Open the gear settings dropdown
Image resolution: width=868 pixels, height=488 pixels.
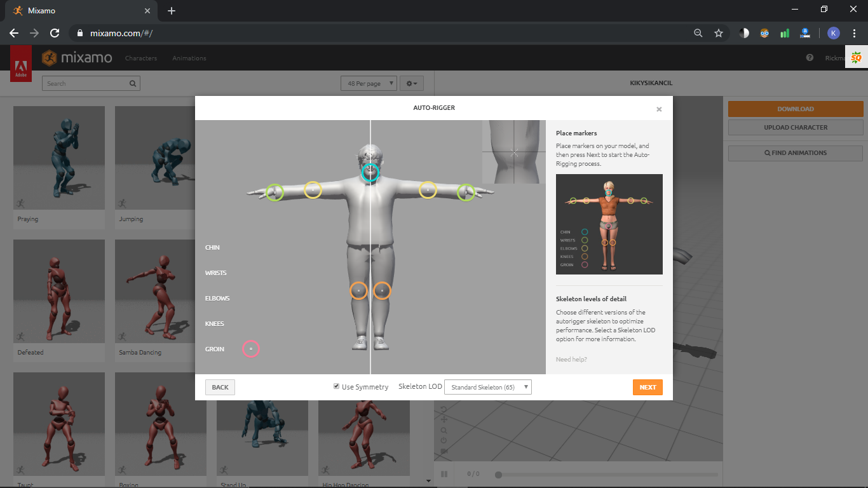coord(412,83)
